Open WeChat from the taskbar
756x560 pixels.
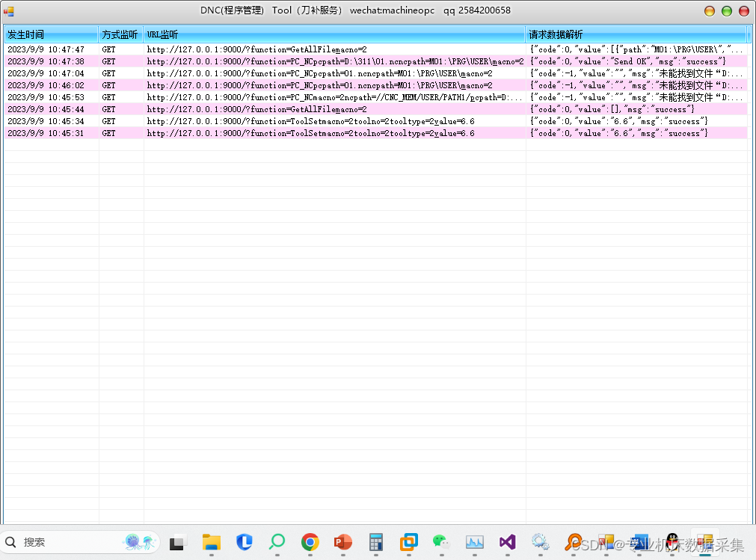point(441,542)
